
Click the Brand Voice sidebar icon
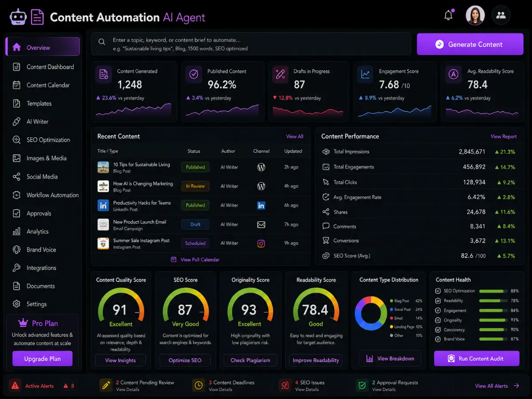tap(16, 250)
